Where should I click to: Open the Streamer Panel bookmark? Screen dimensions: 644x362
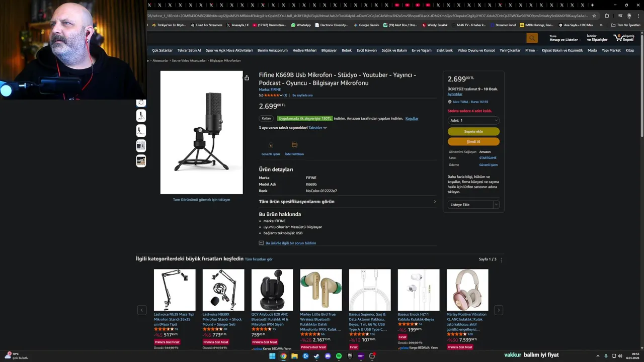pos(503,25)
